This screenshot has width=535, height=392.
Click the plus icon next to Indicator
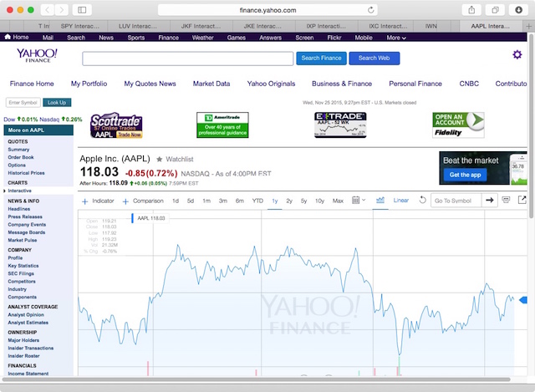85,201
